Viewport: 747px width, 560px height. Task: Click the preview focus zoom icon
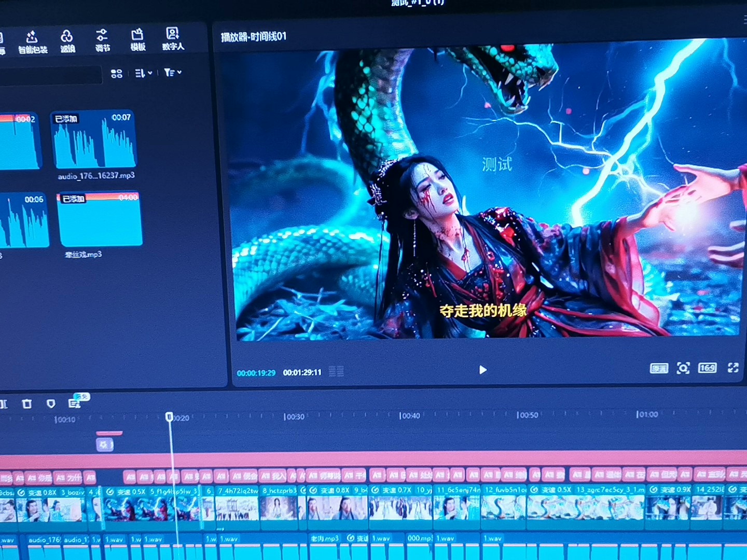[x=683, y=368]
